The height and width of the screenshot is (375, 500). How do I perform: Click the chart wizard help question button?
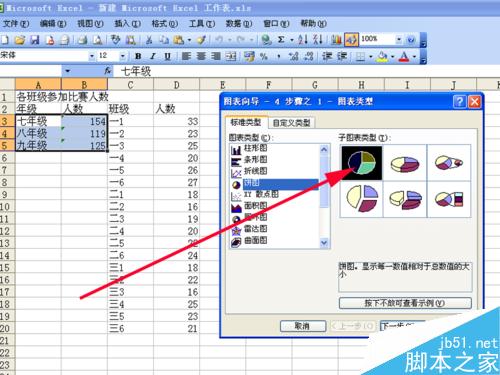coord(460,101)
